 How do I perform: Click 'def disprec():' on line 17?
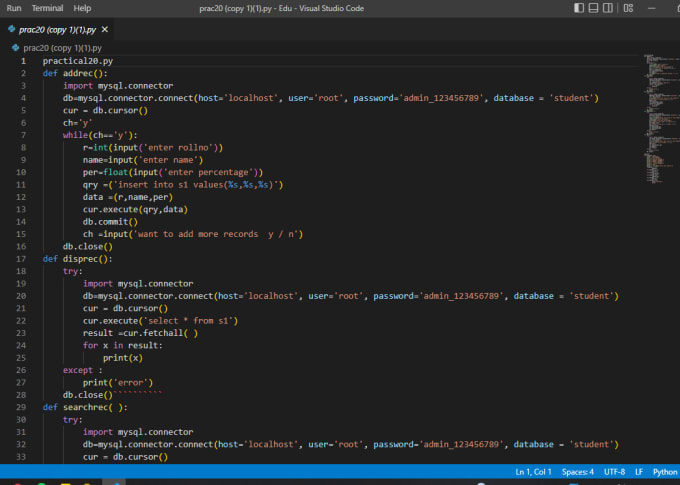[77, 259]
